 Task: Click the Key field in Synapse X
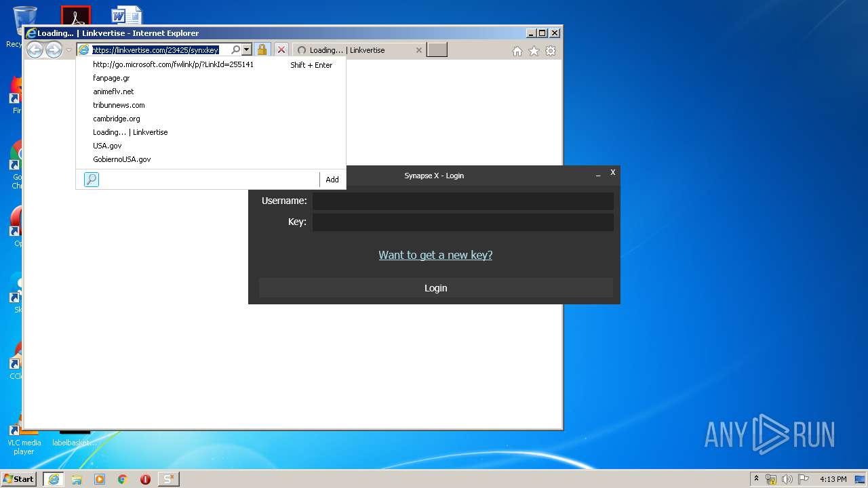(x=463, y=222)
